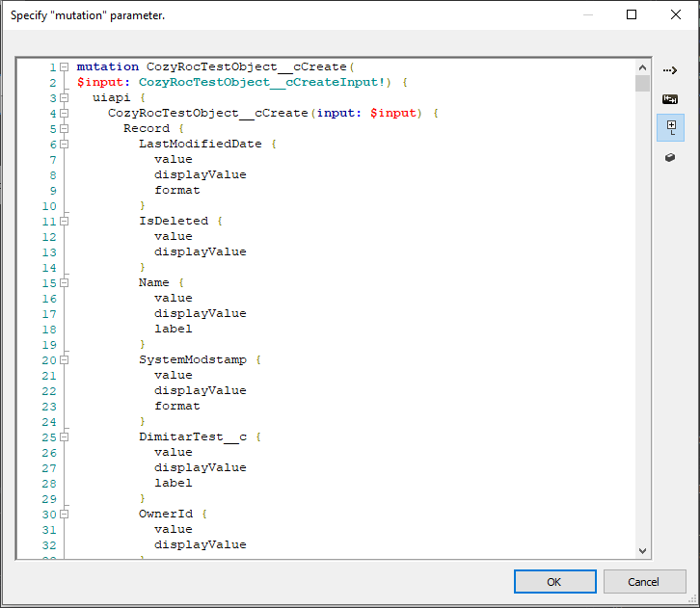Click the Cancel button
This screenshot has width=700, height=608.
[x=644, y=582]
